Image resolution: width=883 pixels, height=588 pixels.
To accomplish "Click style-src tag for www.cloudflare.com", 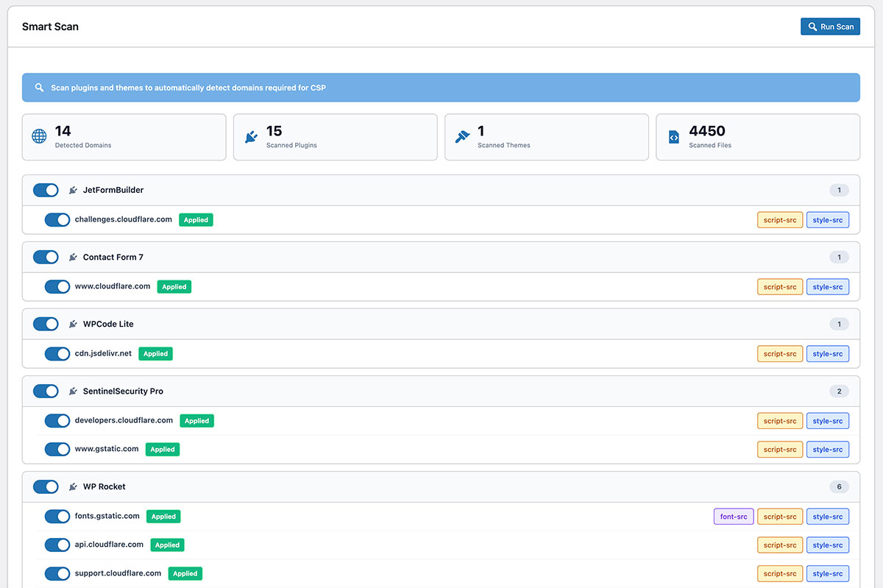I will tap(828, 286).
